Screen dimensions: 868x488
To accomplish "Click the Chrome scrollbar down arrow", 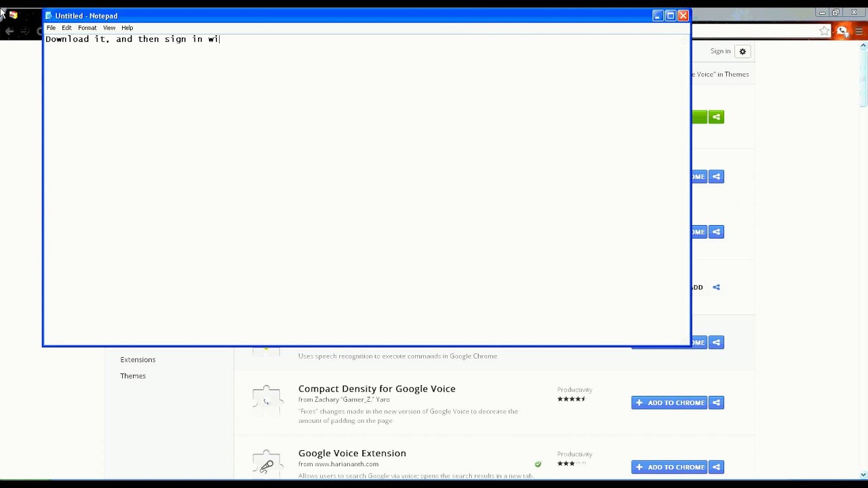I will (x=863, y=475).
